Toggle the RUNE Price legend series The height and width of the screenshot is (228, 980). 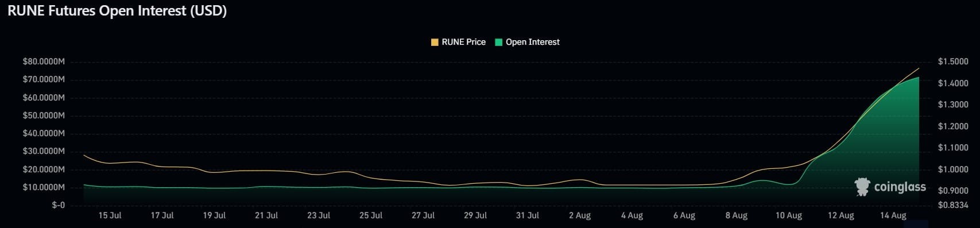[x=458, y=42]
